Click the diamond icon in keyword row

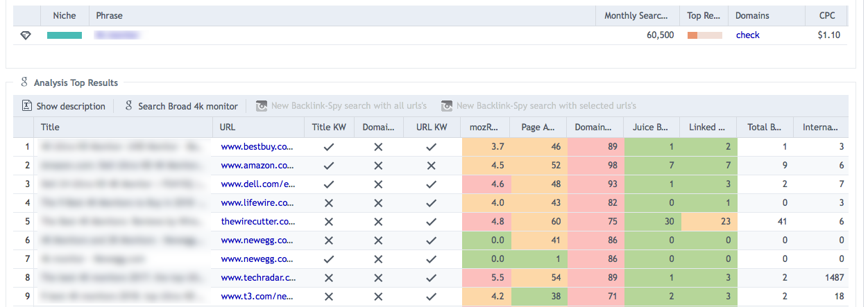click(x=26, y=35)
